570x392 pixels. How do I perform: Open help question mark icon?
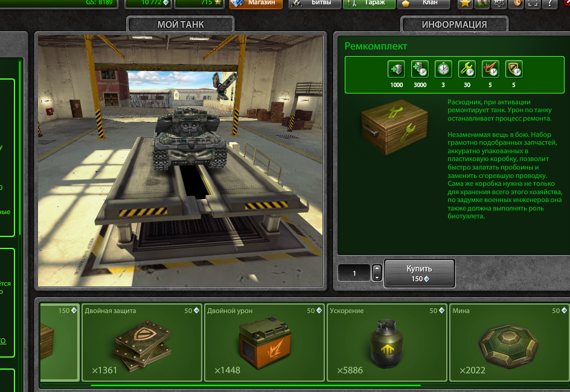tap(550, 4)
